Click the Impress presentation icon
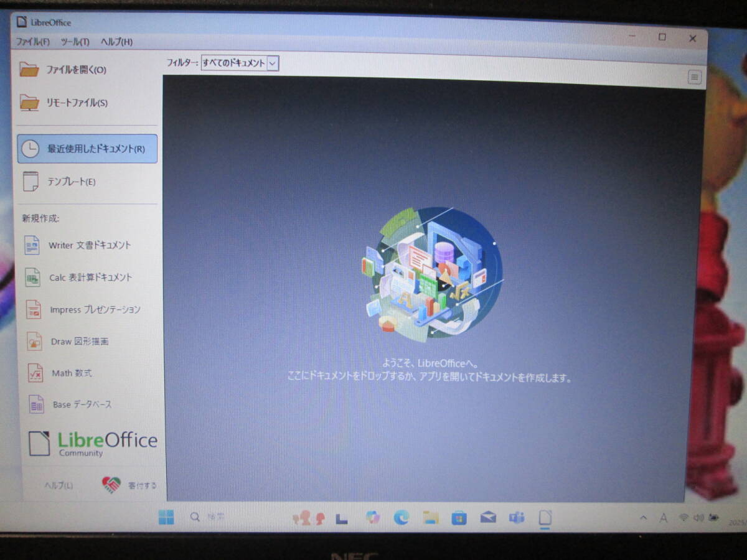The width and height of the screenshot is (747, 560). pos(33,309)
